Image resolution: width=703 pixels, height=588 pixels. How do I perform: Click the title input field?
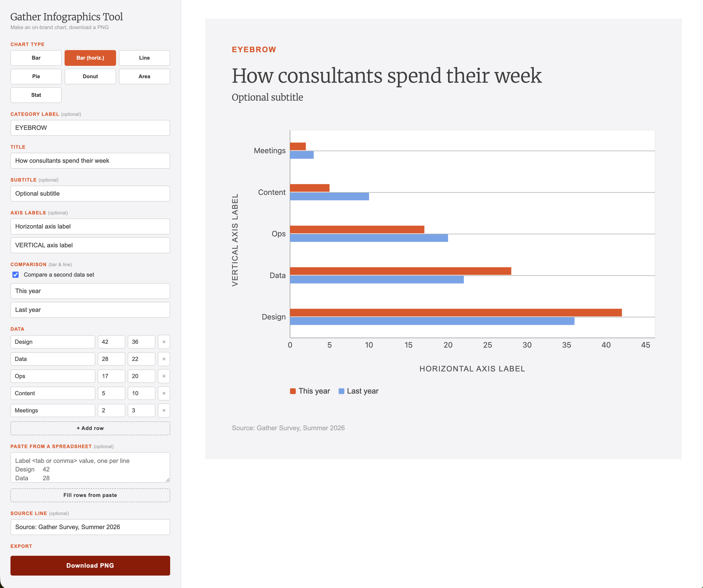tap(90, 161)
